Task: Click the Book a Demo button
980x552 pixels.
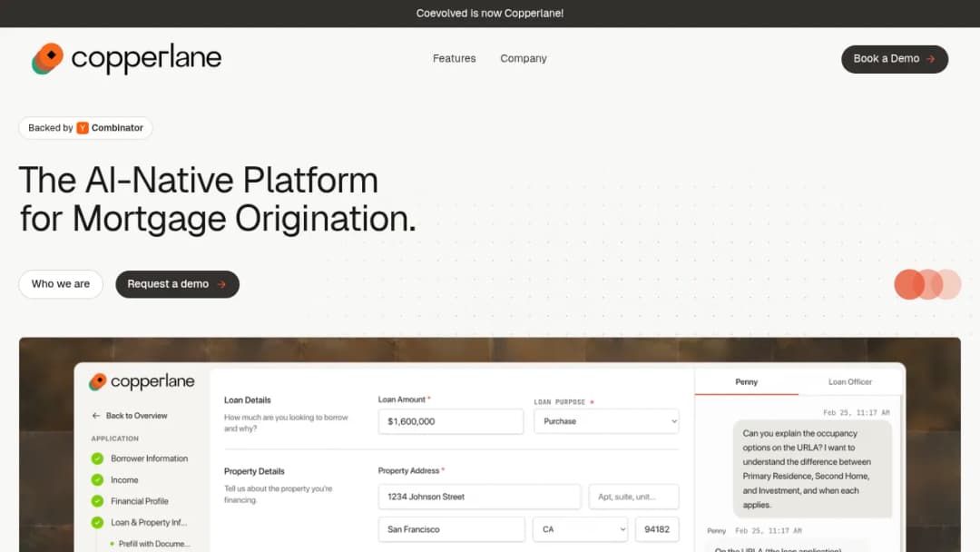Action: click(x=895, y=59)
